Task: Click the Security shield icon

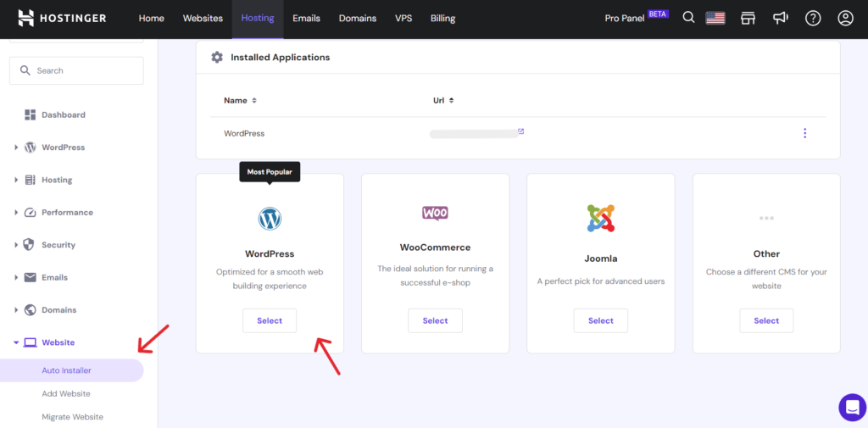Action: 30,245
